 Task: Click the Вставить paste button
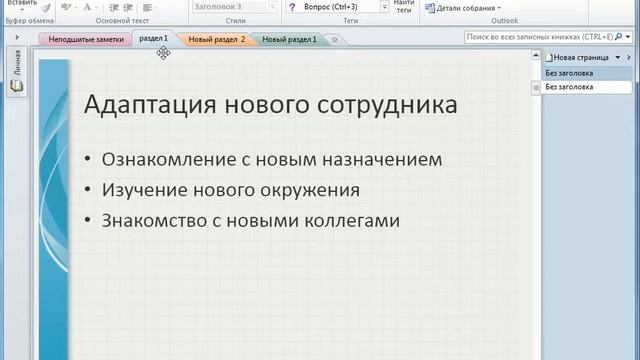[22, 6]
